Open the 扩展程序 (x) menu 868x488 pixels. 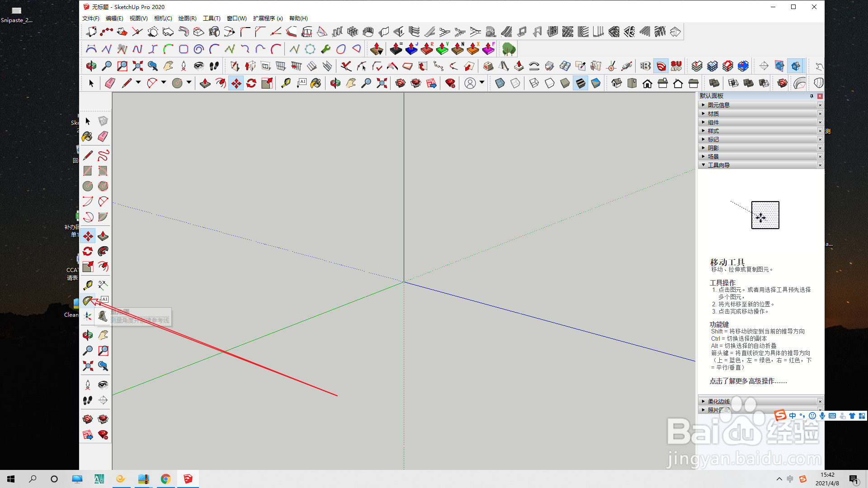pyautogui.click(x=268, y=19)
